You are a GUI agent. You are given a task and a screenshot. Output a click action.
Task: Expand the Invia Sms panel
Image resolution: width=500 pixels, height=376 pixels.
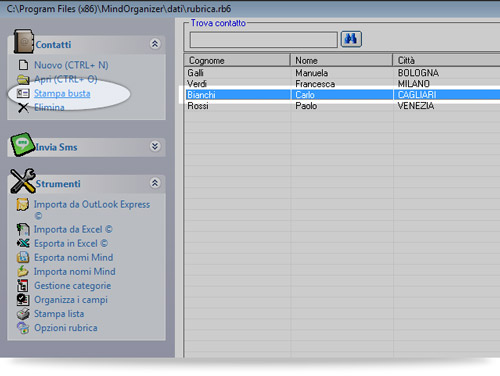(155, 146)
